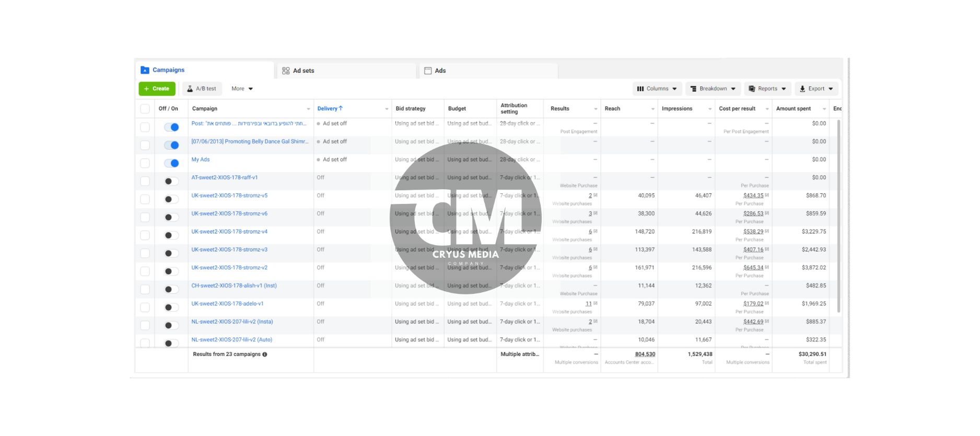The height and width of the screenshot is (436, 980).
Task: Click the grid icon on the Ad sets tab
Action: [286, 71]
